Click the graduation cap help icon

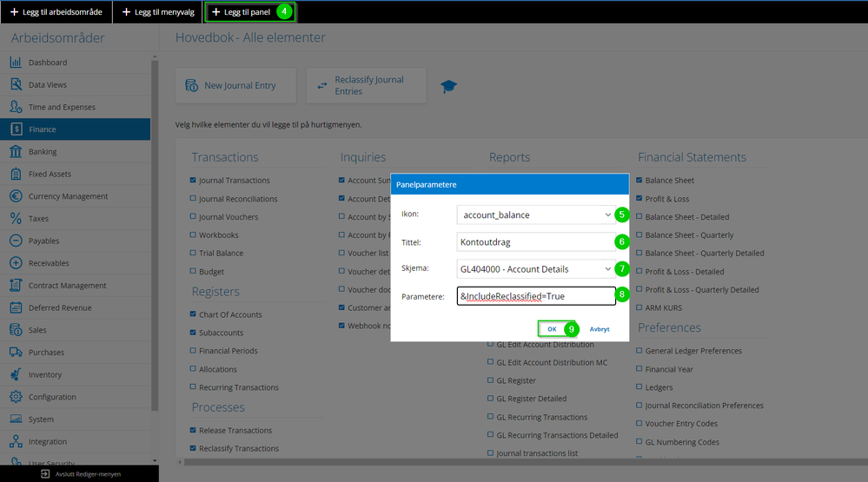(x=448, y=86)
